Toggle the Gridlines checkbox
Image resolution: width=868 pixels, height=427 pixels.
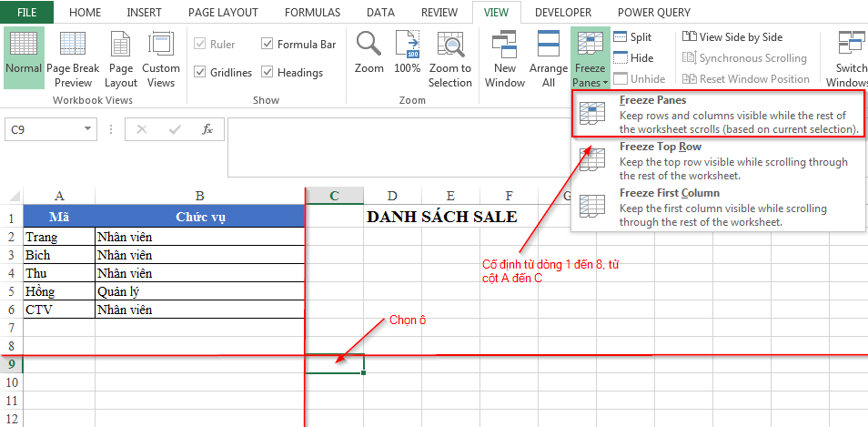tap(200, 73)
